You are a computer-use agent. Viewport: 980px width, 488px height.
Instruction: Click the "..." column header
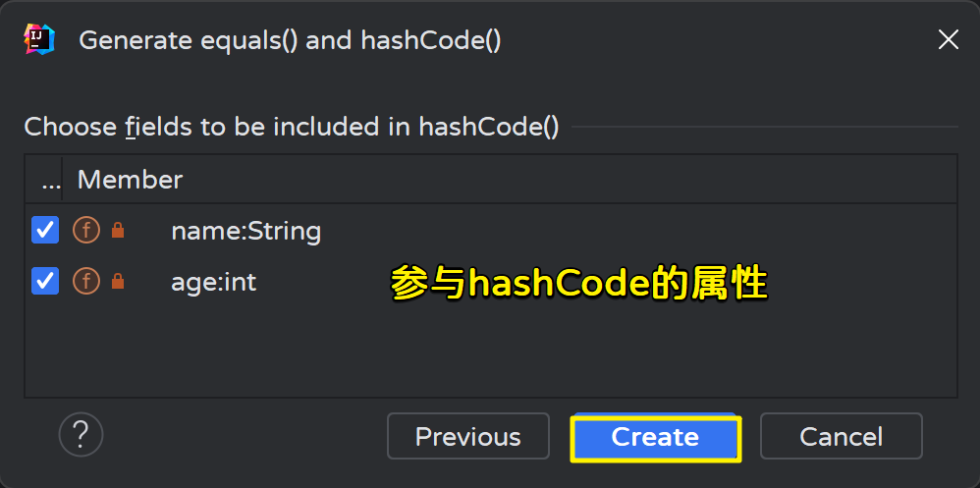pyautogui.click(x=50, y=180)
